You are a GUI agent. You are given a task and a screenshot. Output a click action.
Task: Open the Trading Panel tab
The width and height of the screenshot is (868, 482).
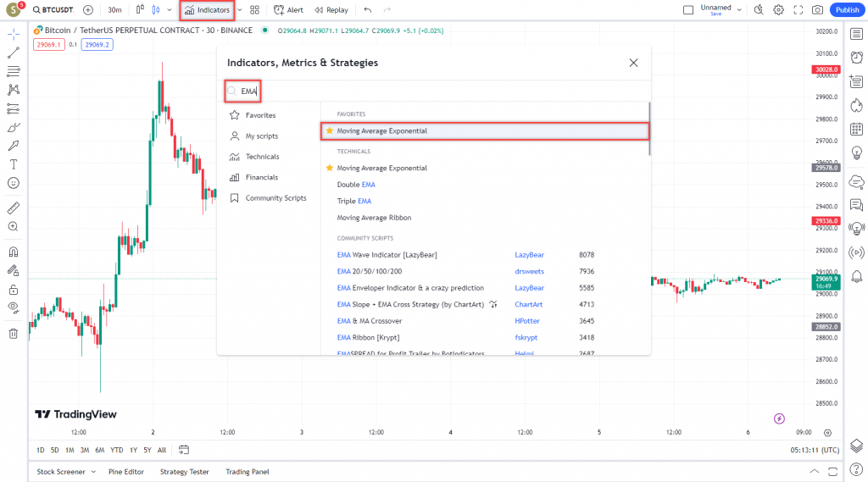tap(247, 472)
